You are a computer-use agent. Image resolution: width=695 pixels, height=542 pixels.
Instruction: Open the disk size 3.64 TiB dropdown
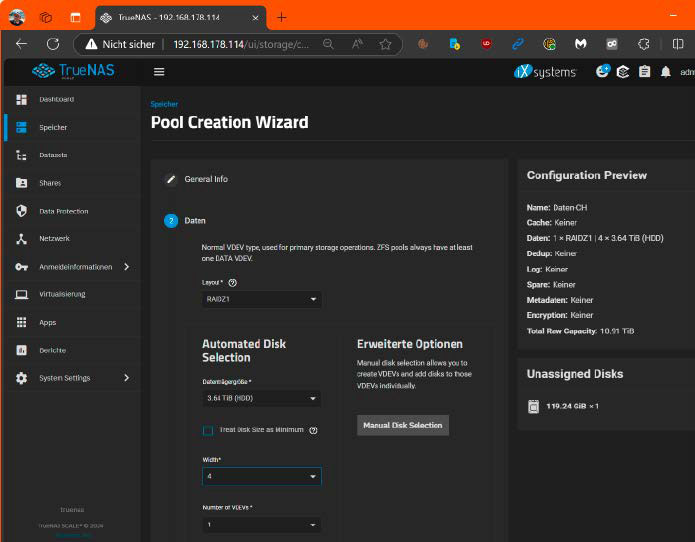coord(261,398)
